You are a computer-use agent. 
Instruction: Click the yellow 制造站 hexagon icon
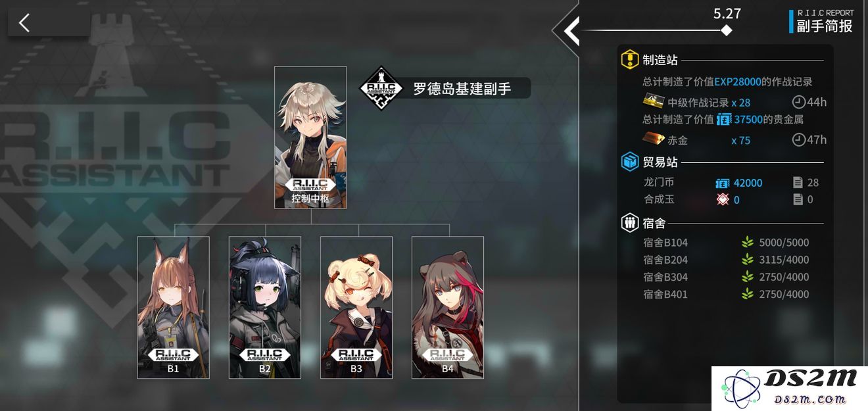point(630,60)
